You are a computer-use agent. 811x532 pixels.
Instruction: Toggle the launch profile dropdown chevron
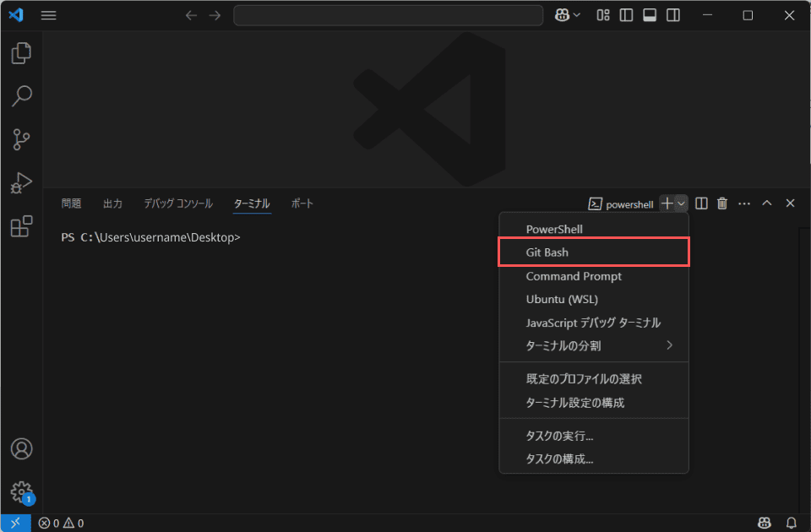[x=681, y=204]
